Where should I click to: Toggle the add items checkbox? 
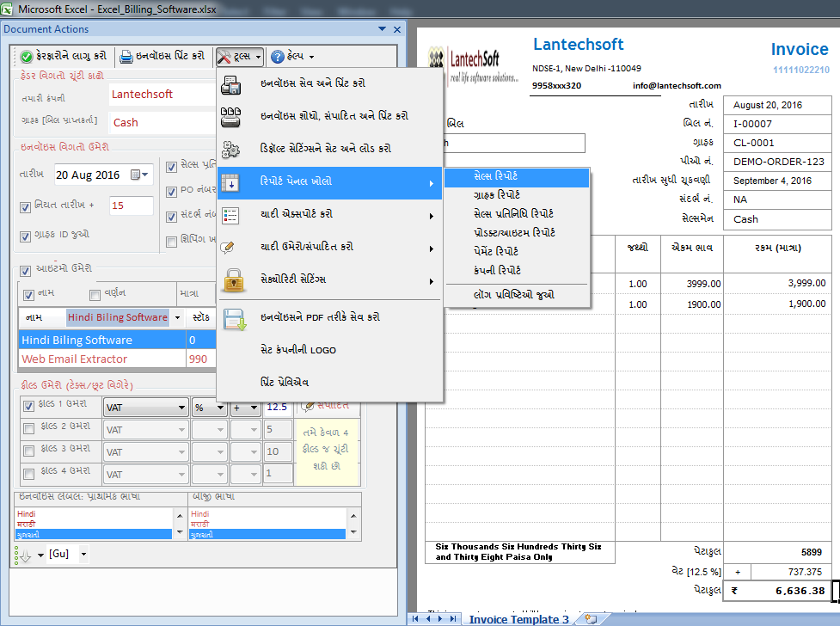click(25, 271)
